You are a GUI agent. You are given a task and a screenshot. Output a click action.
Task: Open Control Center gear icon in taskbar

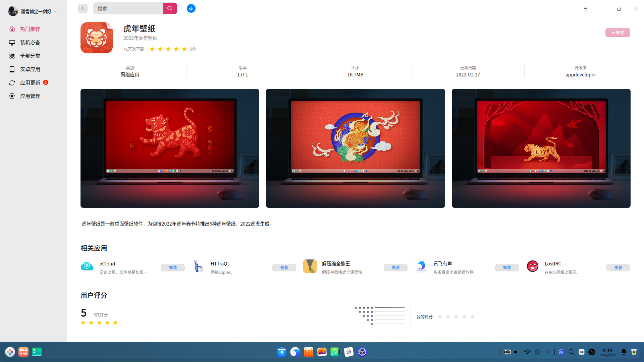pyautogui.click(x=362, y=352)
